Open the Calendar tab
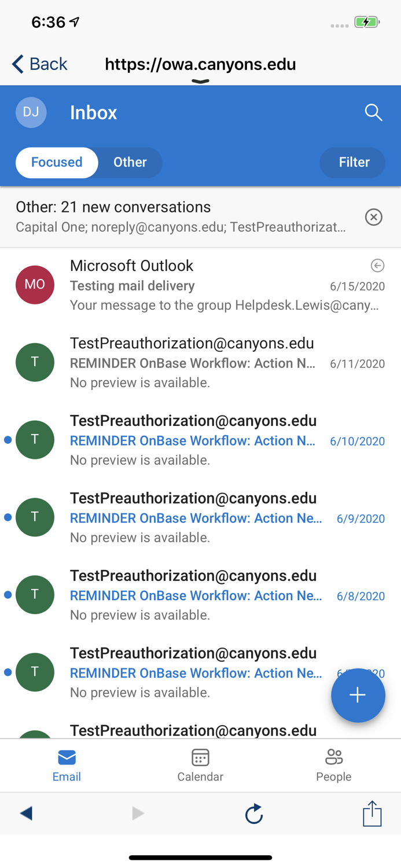The width and height of the screenshot is (401, 868). click(x=200, y=765)
